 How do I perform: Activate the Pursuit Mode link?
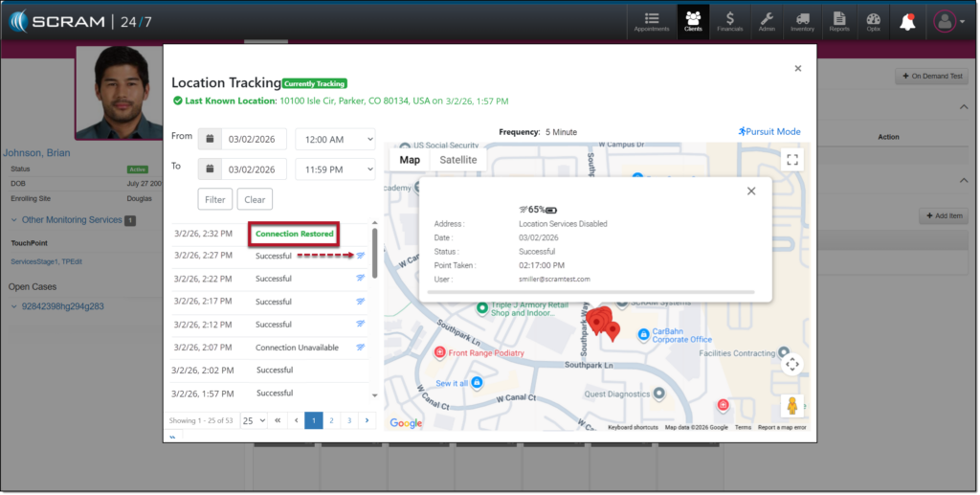[x=769, y=132]
